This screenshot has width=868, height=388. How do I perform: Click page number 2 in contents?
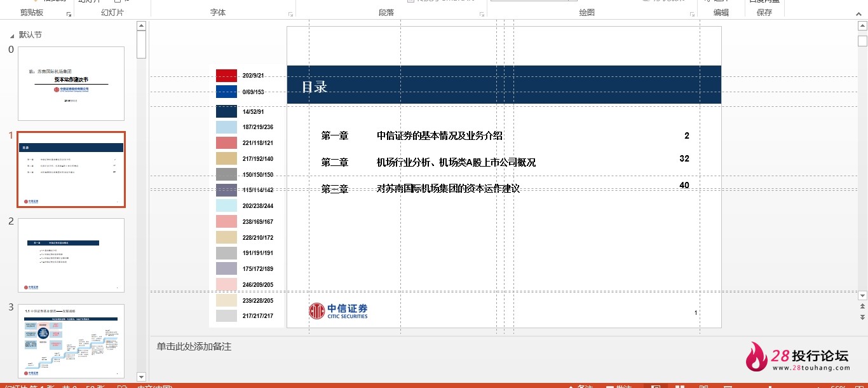tap(687, 135)
